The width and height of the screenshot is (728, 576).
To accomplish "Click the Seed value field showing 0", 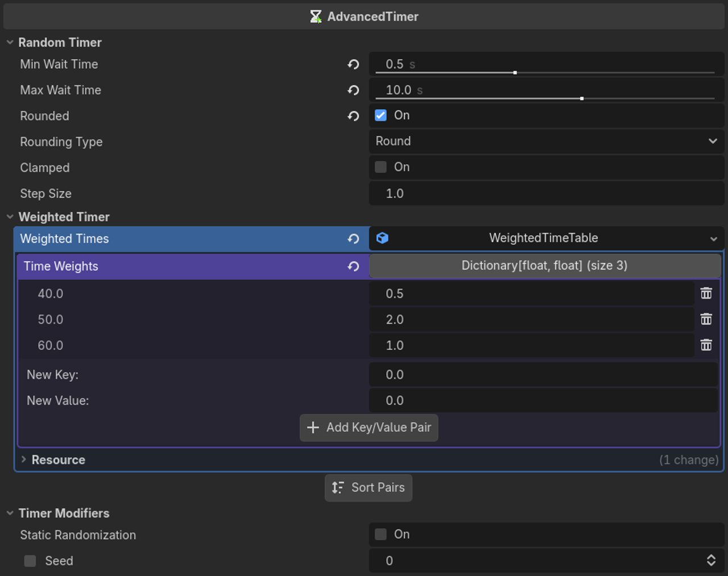I will (x=547, y=561).
